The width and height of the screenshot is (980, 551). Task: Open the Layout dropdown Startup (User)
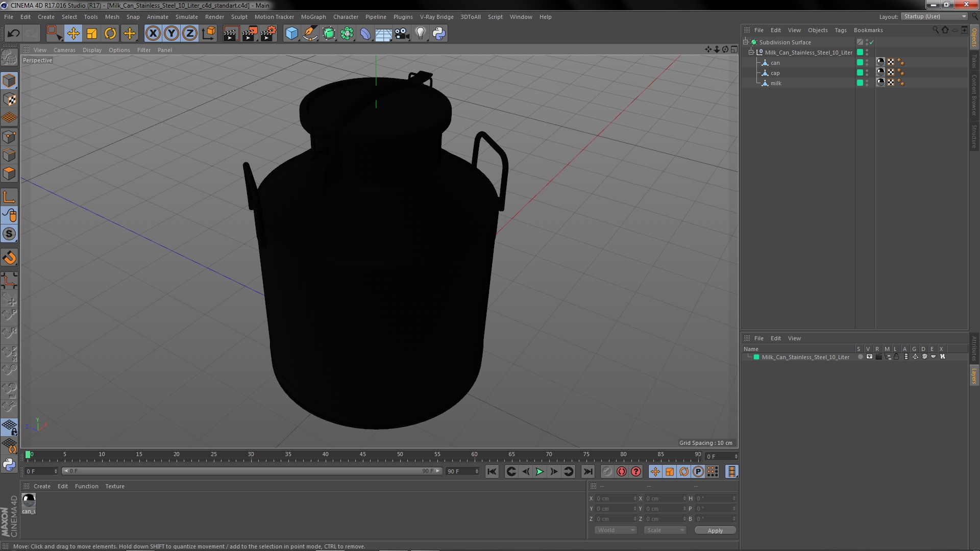934,16
